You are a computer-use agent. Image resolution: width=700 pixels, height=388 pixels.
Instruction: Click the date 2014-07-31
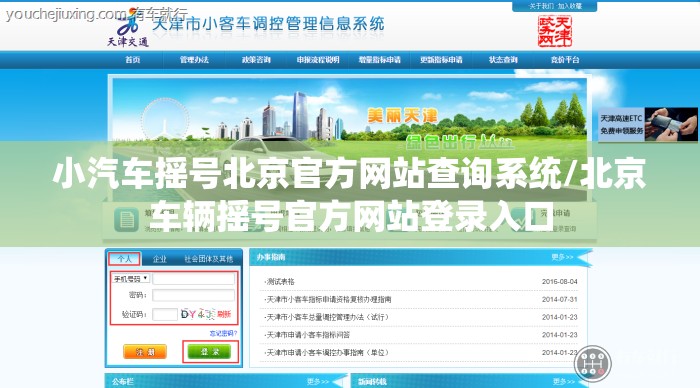(560, 299)
